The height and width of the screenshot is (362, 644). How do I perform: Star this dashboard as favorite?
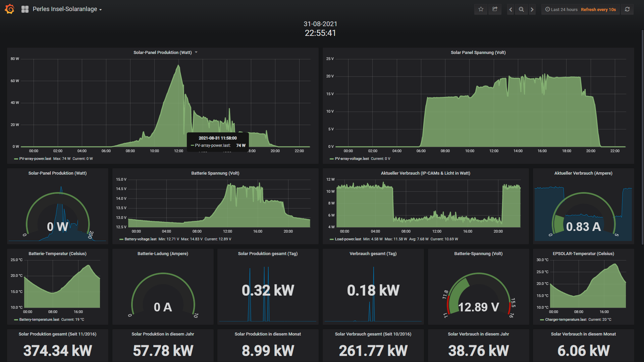[481, 9]
